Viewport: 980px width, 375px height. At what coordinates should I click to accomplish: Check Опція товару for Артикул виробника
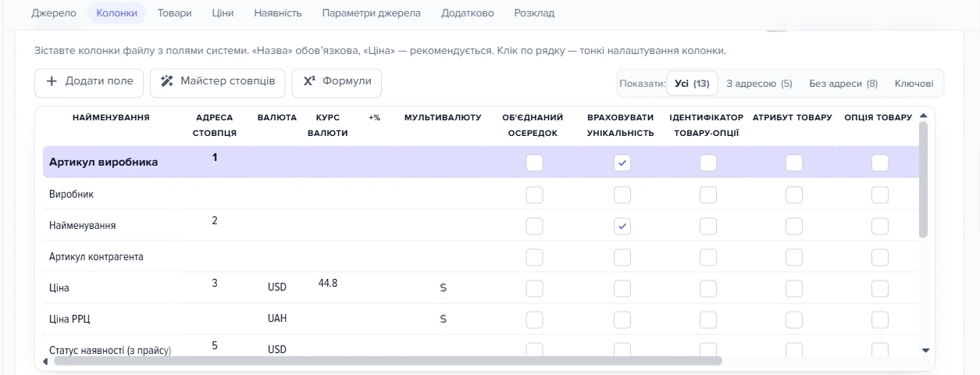(x=880, y=162)
